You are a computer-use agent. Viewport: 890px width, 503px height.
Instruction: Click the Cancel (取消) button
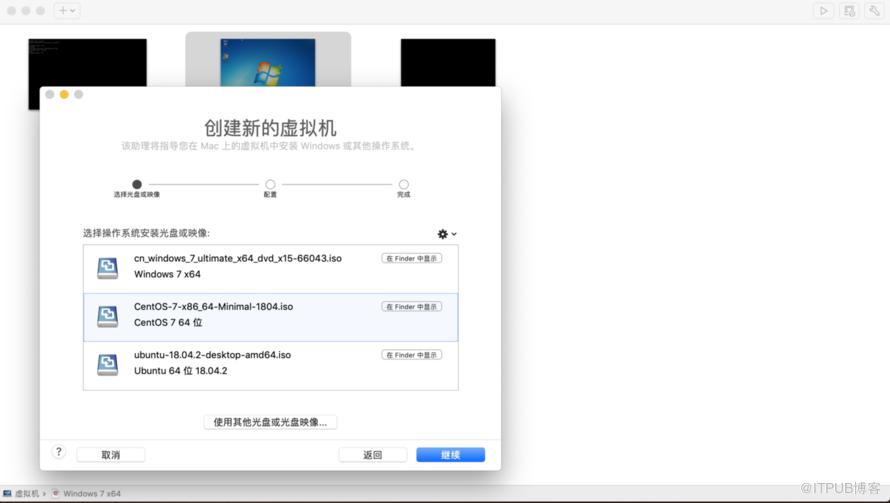coord(111,455)
